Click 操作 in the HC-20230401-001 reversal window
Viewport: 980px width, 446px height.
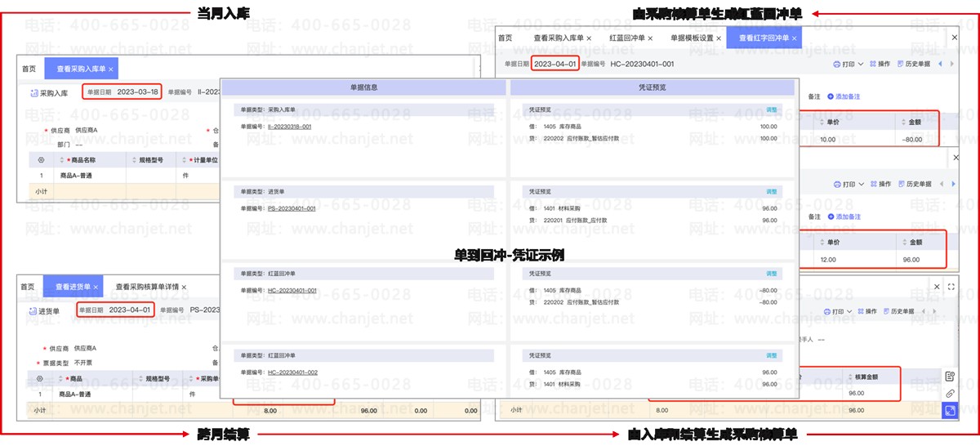pyautogui.click(x=879, y=64)
